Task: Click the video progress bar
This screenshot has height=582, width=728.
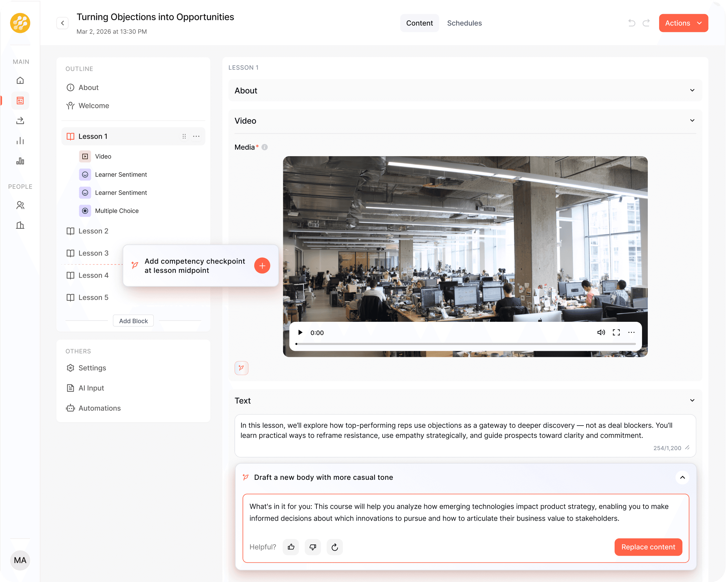Action: pyautogui.click(x=466, y=344)
